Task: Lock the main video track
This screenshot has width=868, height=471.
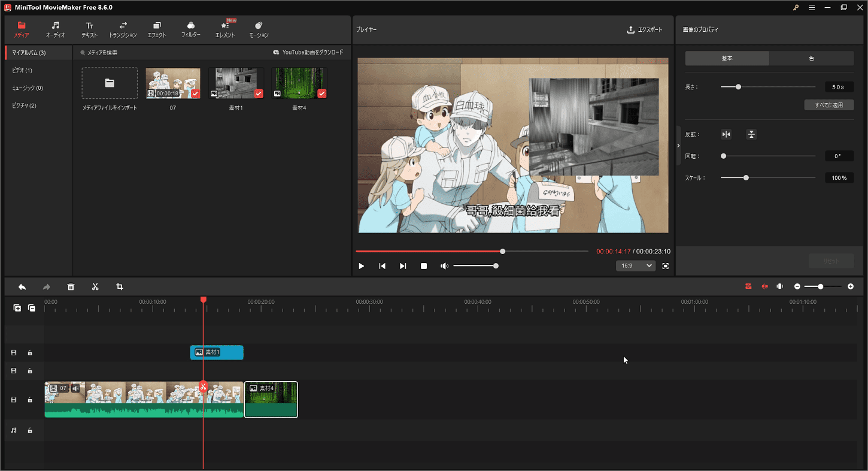Action: click(30, 399)
